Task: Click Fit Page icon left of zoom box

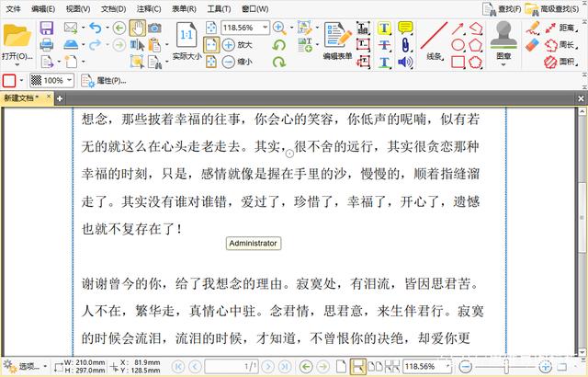Action: (x=211, y=28)
